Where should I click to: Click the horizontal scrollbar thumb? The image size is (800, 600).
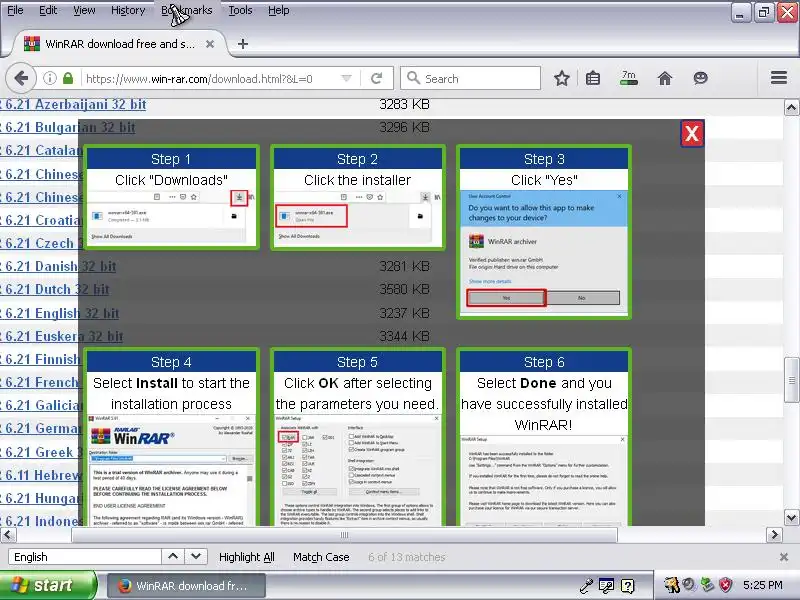click(x=344, y=535)
